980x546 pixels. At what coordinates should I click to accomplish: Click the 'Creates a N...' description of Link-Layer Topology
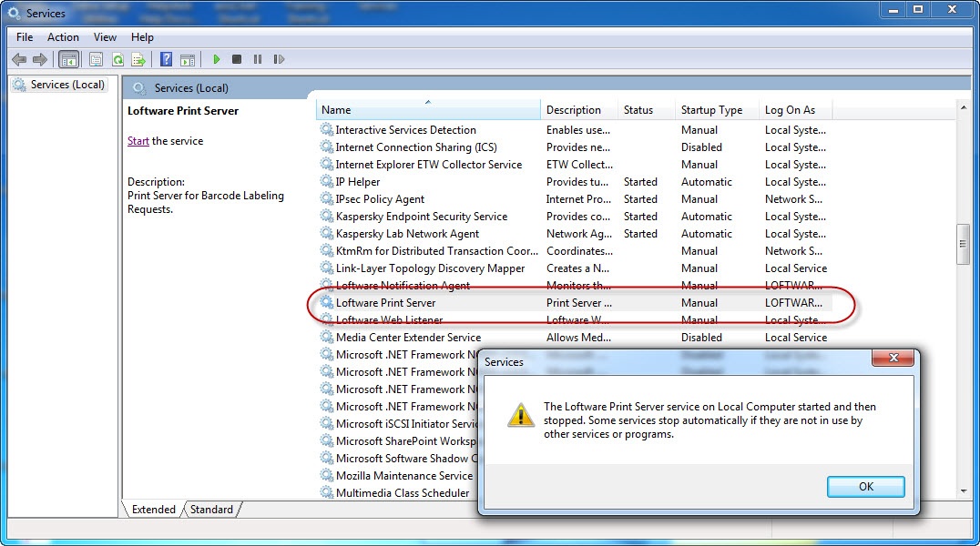pyautogui.click(x=577, y=268)
